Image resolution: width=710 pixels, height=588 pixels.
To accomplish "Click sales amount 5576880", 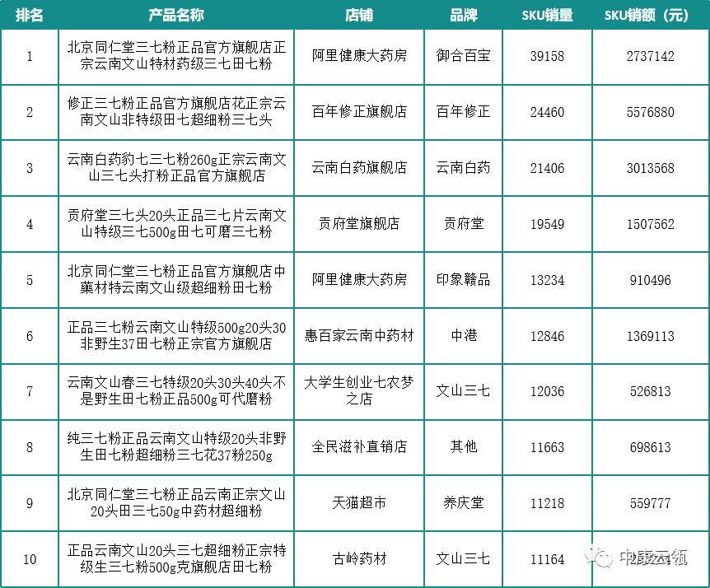I will tap(650, 112).
